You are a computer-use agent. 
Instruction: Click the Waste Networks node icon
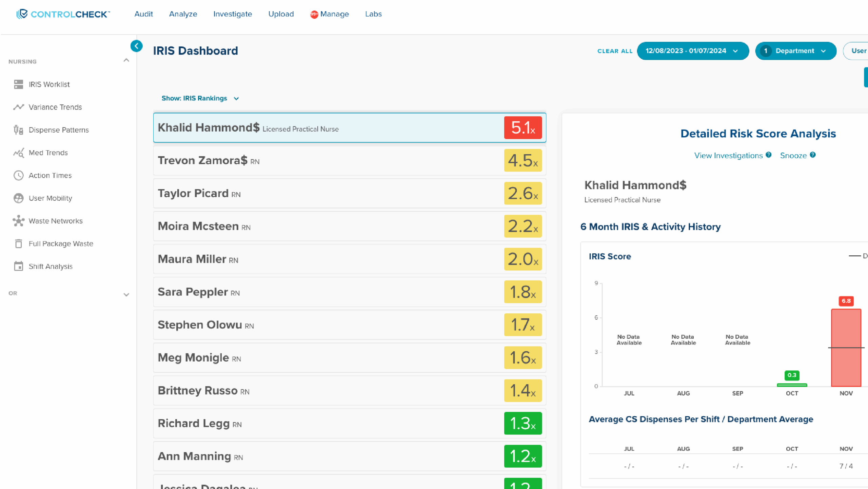tap(18, 221)
